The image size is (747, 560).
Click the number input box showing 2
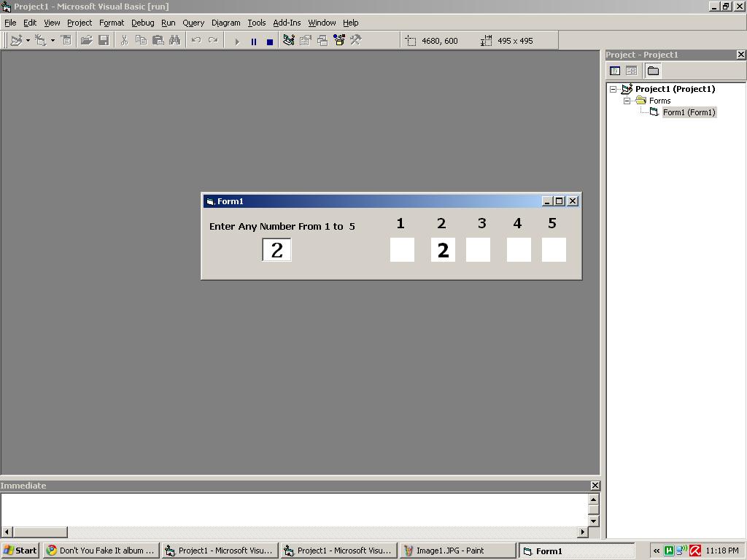(276, 249)
